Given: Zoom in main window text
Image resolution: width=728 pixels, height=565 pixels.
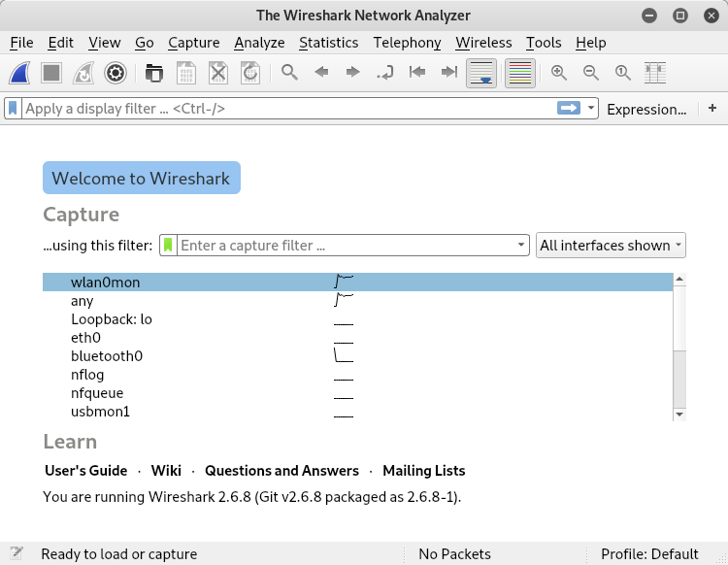Looking at the screenshot, I should tap(558, 73).
